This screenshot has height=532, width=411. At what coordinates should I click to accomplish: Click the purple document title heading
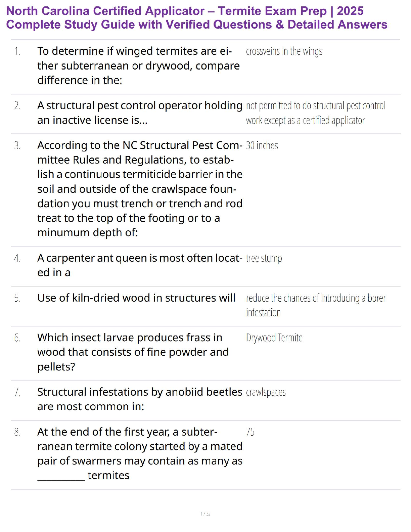point(196,18)
